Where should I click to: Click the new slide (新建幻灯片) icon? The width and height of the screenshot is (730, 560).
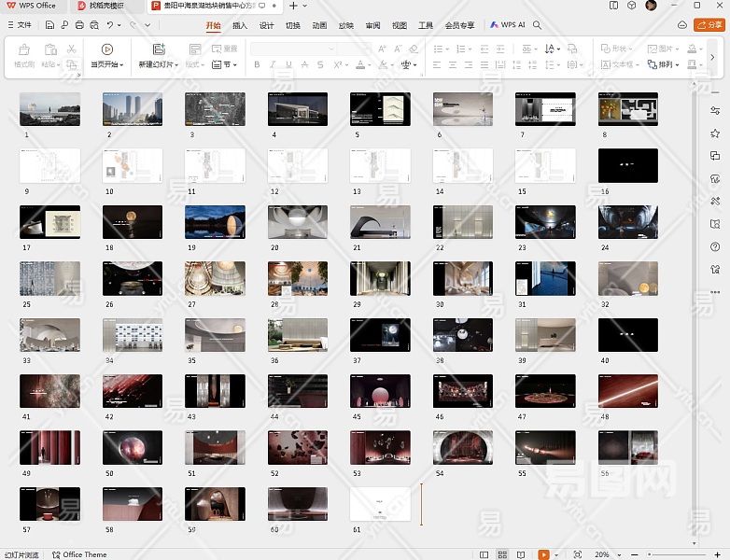click(159, 49)
